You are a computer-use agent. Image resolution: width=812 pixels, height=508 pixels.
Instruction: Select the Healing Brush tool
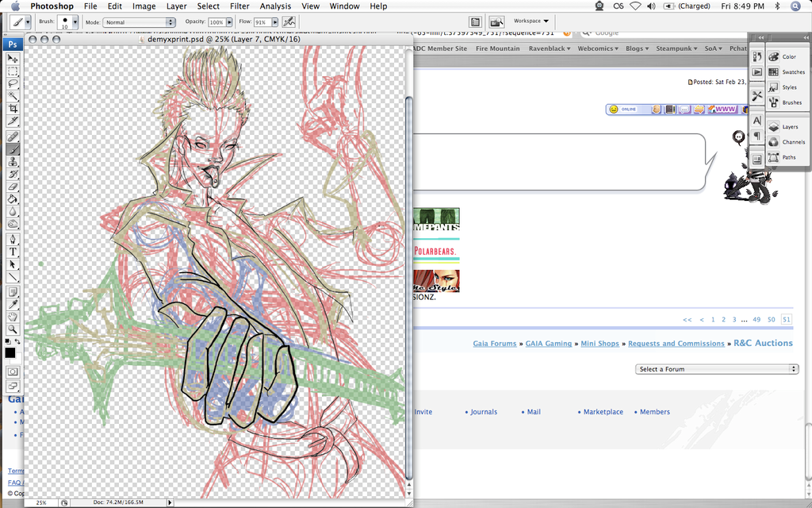13,137
